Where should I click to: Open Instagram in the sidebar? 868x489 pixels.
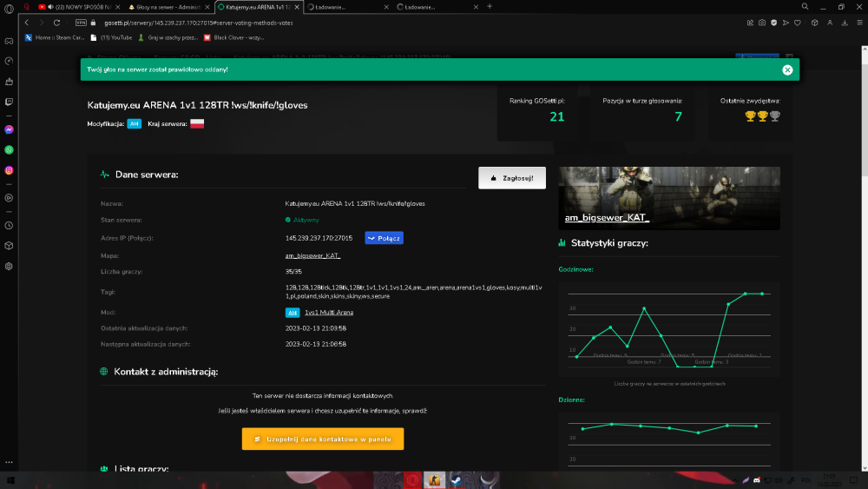coord(9,170)
